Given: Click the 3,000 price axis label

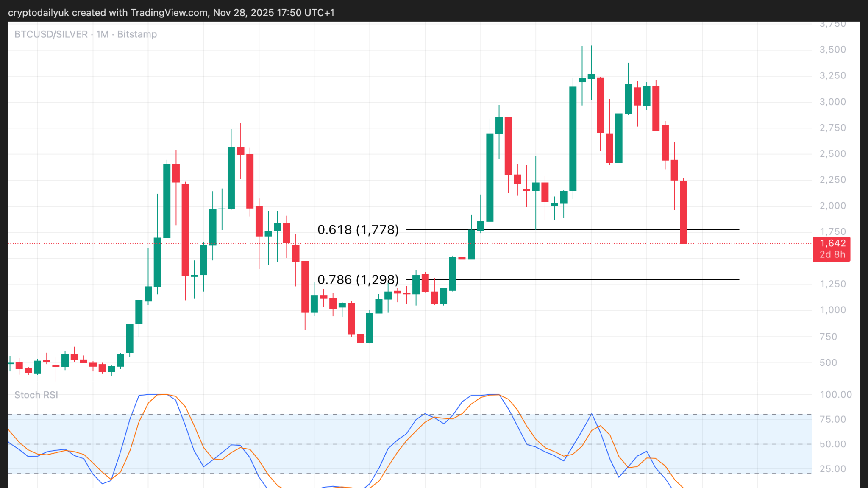Looking at the screenshot, I should pyautogui.click(x=832, y=102).
